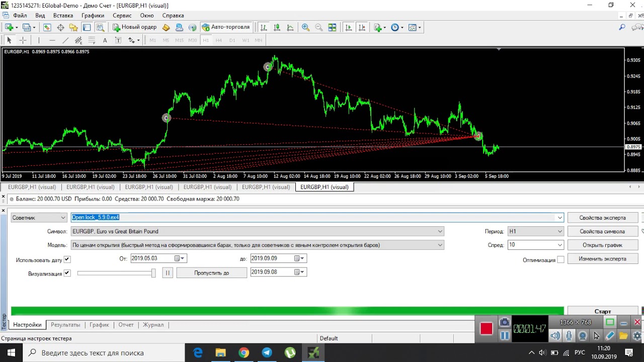
Task: Click the Windows search box
Action: tap(103, 353)
